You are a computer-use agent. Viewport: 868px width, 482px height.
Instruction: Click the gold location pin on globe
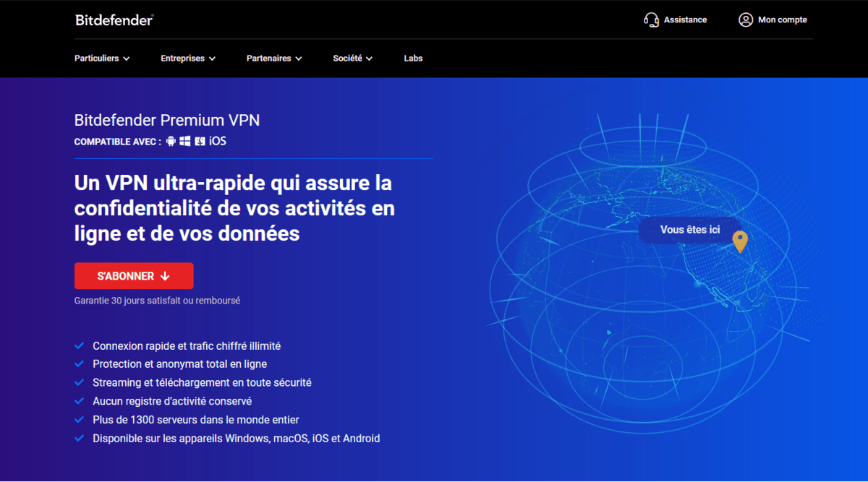(x=739, y=242)
